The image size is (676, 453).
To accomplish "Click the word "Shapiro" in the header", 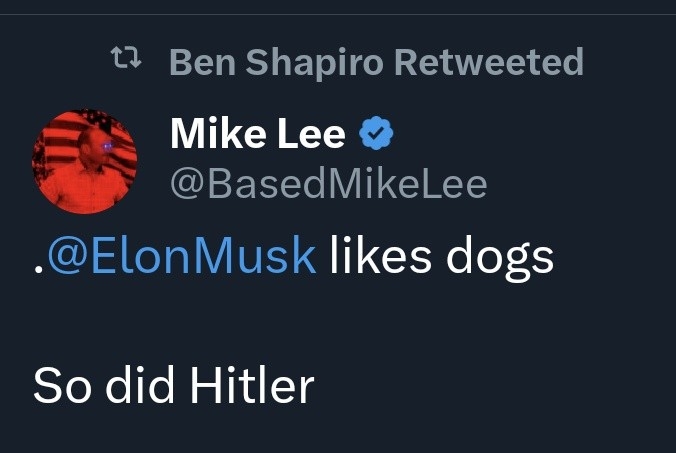I will [312, 62].
